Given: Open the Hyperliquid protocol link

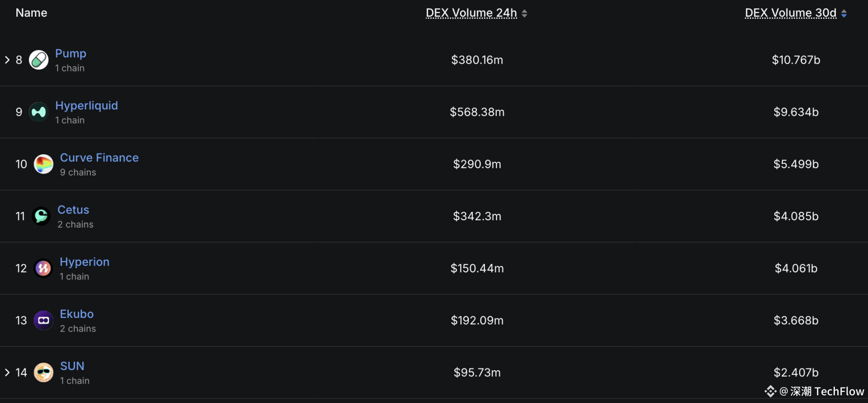Looking at the screenshot, I should [86, 105].
